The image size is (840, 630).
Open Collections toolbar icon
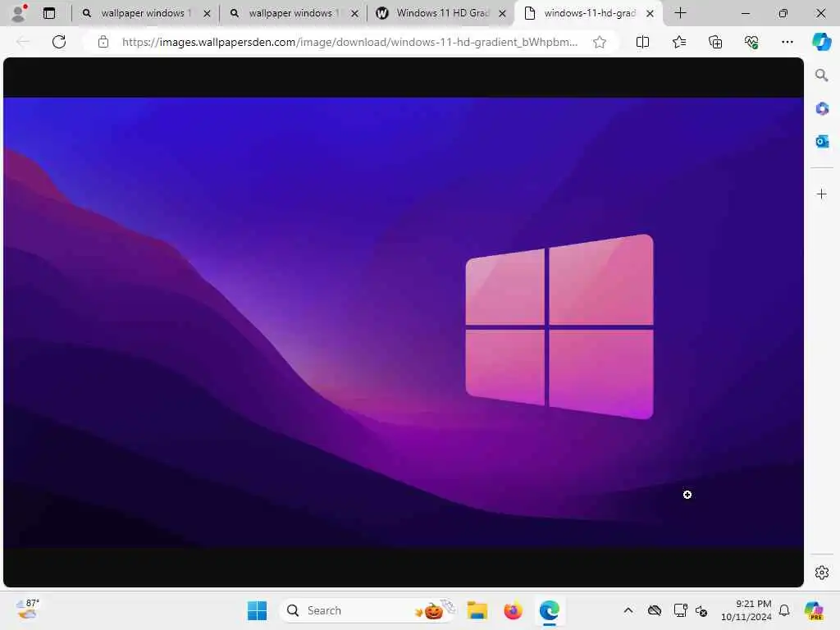click(715, 42)
